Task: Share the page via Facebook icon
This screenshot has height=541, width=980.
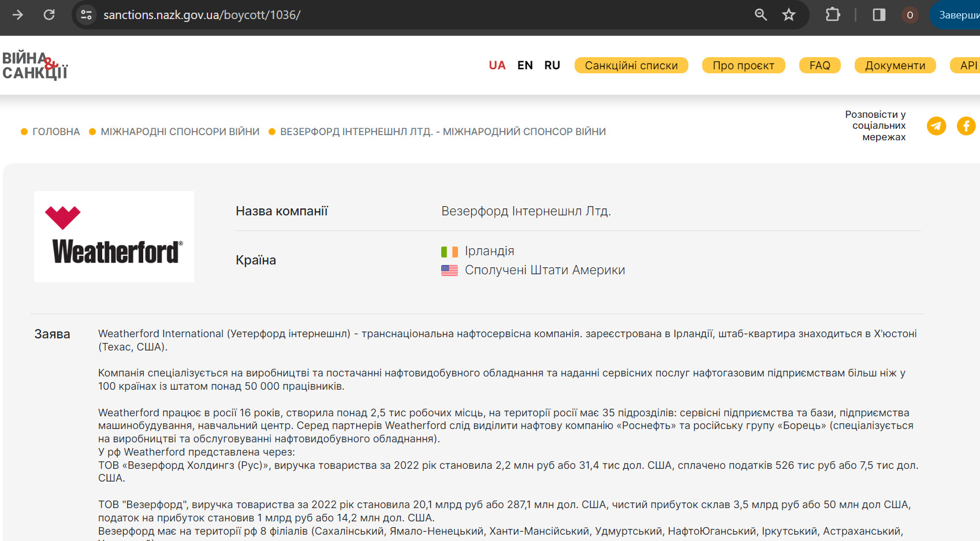Action: tap(967, 126)
